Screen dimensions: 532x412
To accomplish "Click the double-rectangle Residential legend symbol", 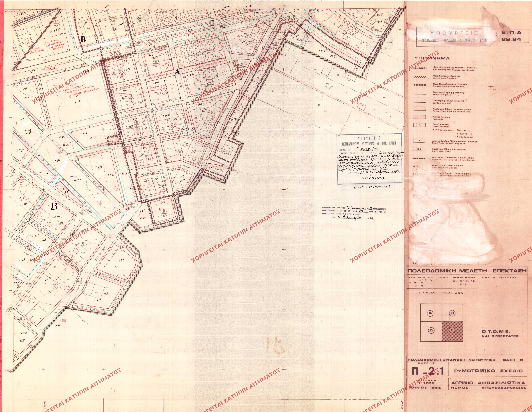I will tap(420, 117).
